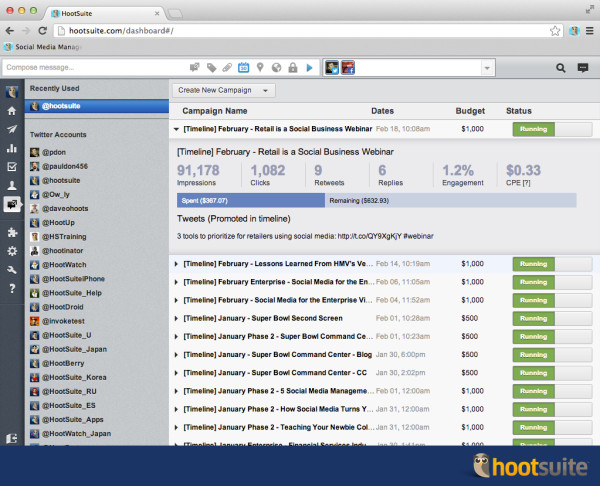Viewport: 600px width, 486px height.
Task: Open the chat bubble icon at top right
Action: point(582,68)
